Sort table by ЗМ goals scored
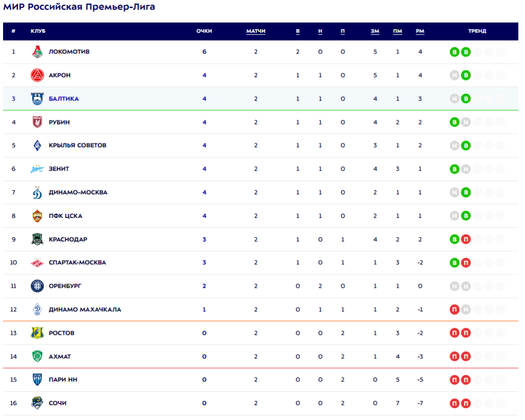The height and width of the screenshot is (420, 525). click(375, 31)
